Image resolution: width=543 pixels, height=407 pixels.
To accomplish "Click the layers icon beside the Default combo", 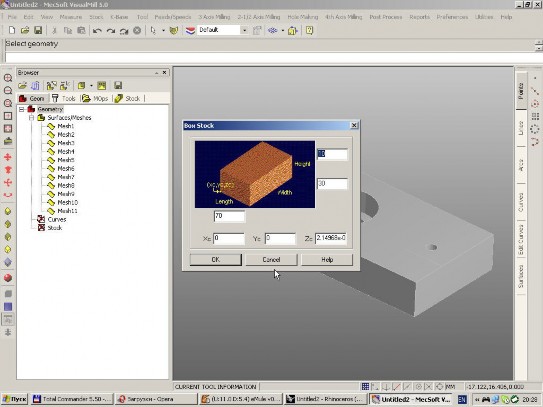I will click(190, 30).
